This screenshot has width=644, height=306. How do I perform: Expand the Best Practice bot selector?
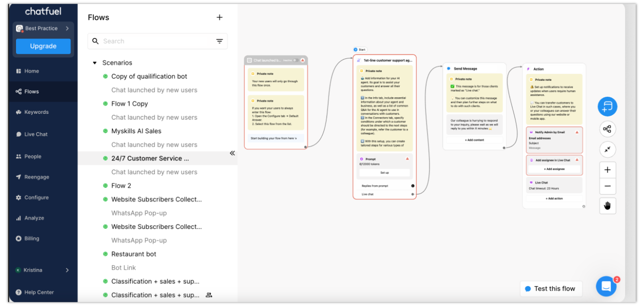coord(43,28)
